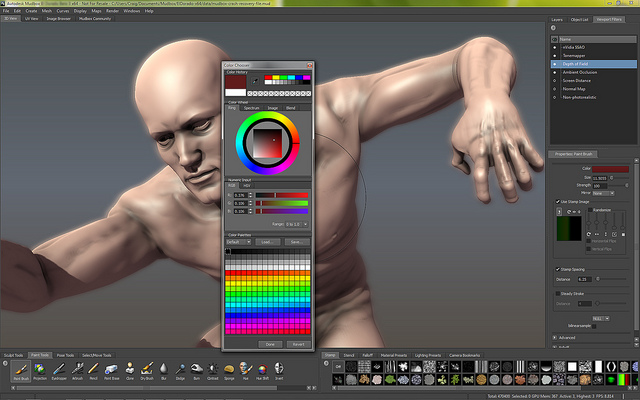Select the Projection paint tool

(40, 370)
